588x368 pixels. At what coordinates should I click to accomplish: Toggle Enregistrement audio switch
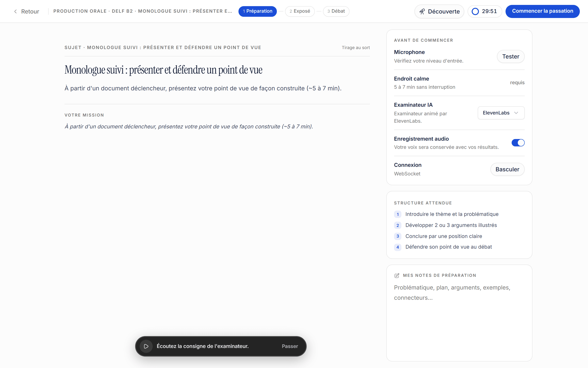(518, 143)
